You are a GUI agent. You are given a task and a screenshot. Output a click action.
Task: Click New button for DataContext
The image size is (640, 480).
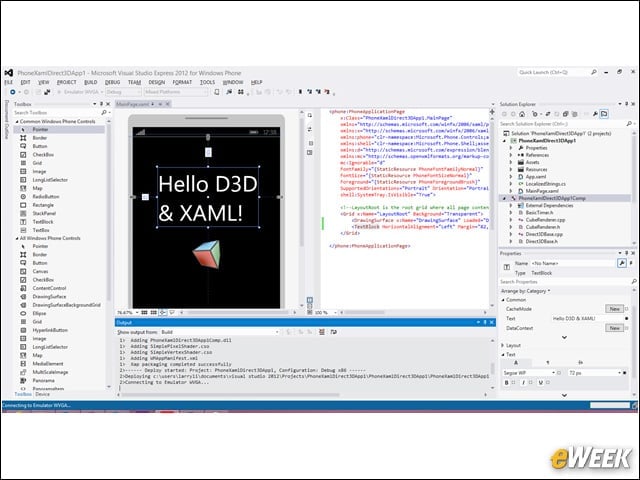pyautogui.click(x=614, y=328)
